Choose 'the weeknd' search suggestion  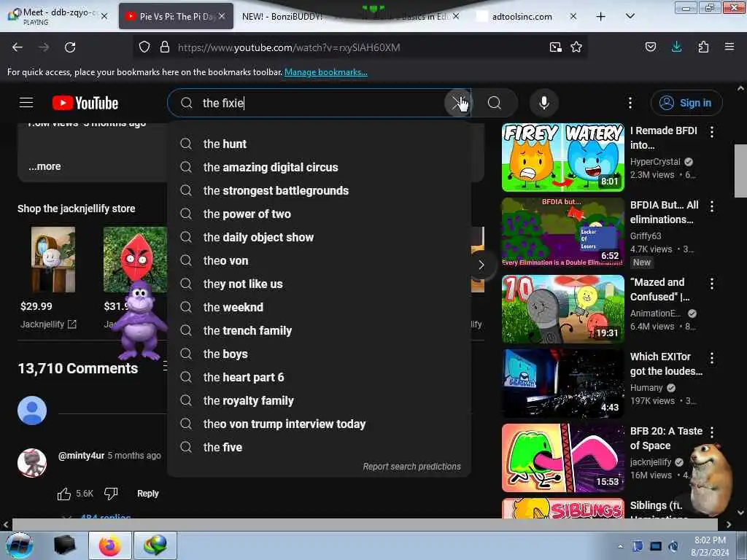(x=319, y=307)
